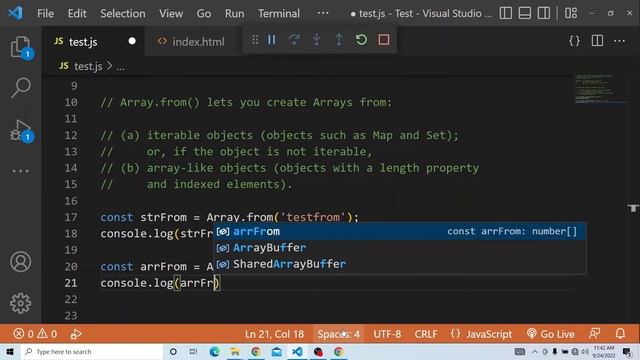Click the debug launch status bar icon
This screenshot has height=360, width=640.
[x=76, y=334]
